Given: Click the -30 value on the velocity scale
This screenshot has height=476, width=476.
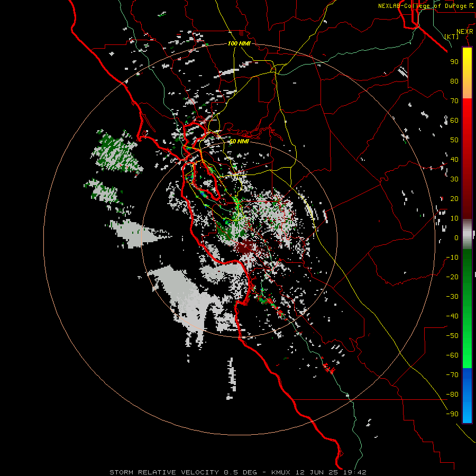Looking at the screenshot, I should pyautogui.click(x=452, y=297).
